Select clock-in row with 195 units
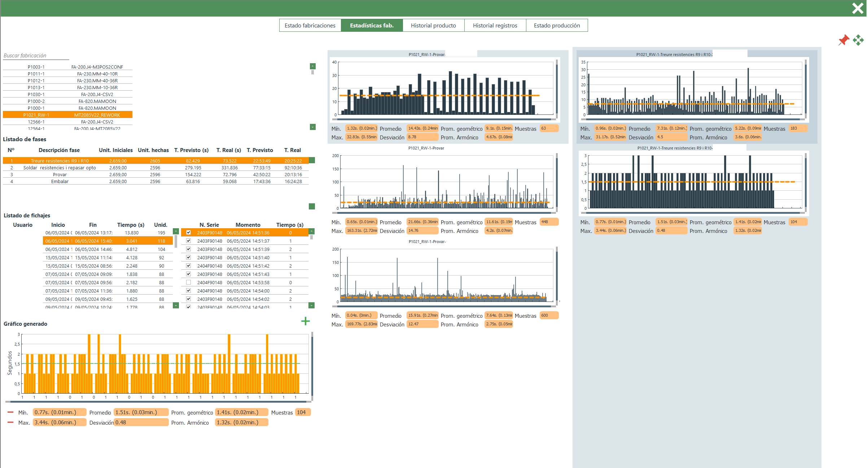 108,233
